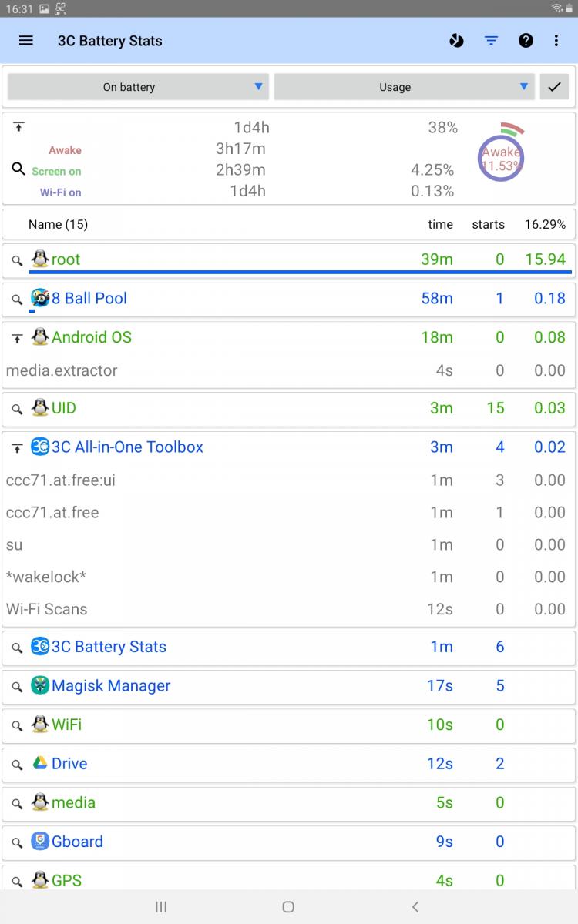Open the Magisk Manager entry name
This screenshot has width=578, height=924.
tap(111, 685)
